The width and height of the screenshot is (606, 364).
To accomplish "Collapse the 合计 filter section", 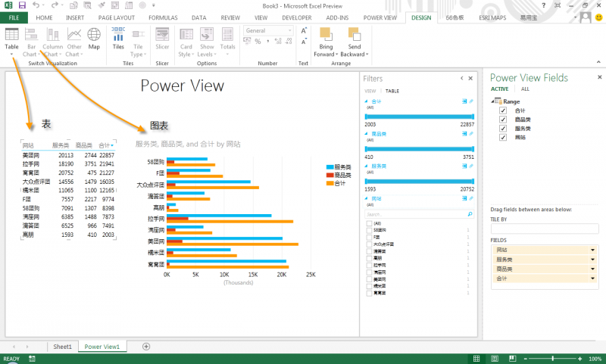I will [367, 101].
